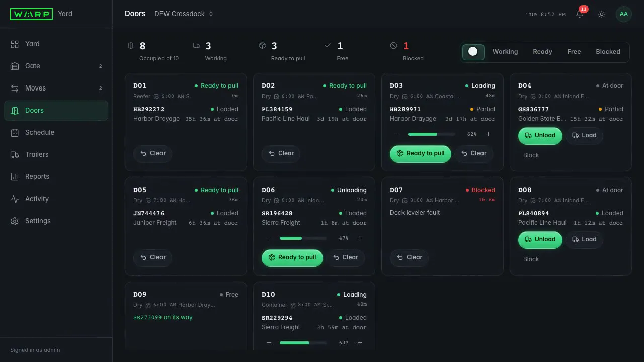The image size is (644, 362).
Task: Open the Gate section
Action: [x=56, y=66]
